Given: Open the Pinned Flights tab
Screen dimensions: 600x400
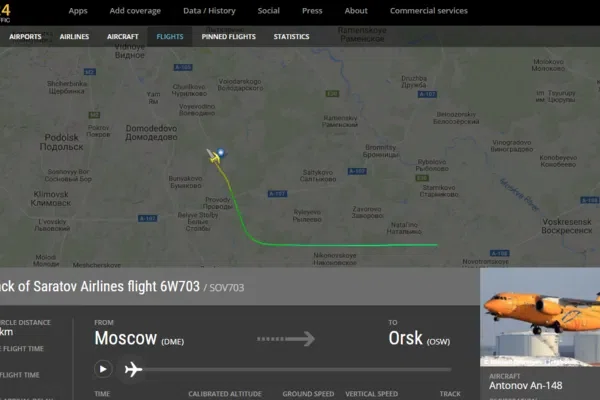Looking at the screenshot, I should 228,37.
